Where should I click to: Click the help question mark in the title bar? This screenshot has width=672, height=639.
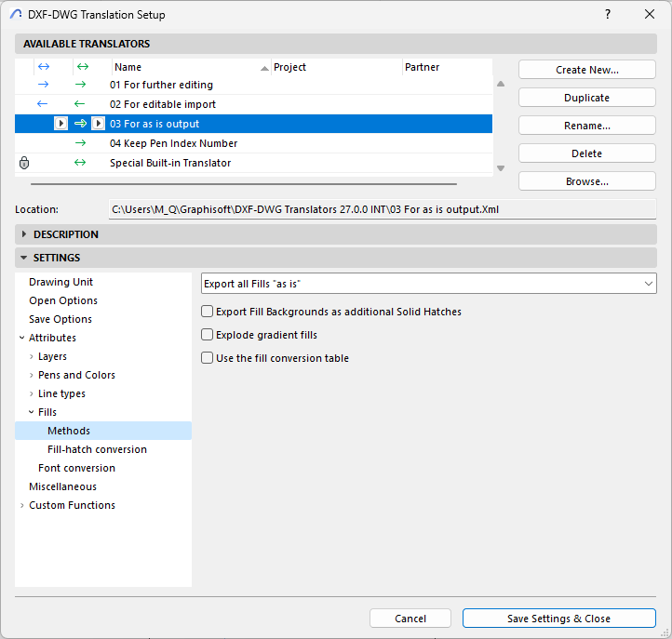tap(608, 15)
